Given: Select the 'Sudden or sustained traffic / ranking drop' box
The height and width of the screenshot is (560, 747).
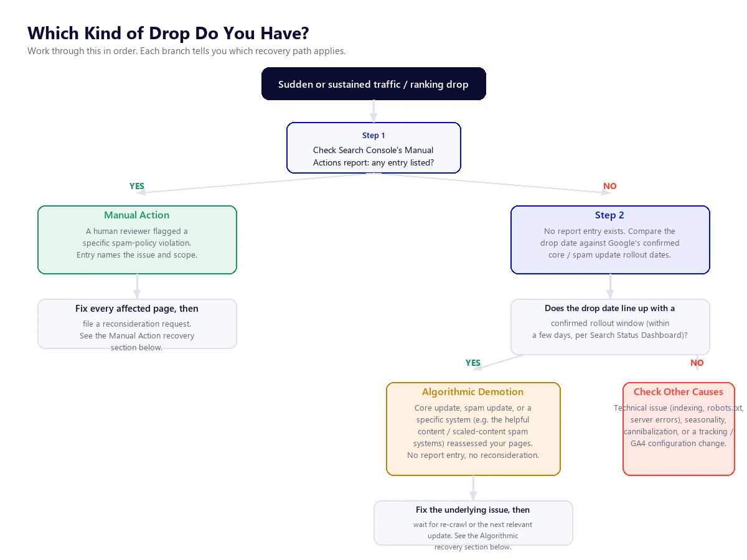Looking at the screenshot, I should [374, 84].
